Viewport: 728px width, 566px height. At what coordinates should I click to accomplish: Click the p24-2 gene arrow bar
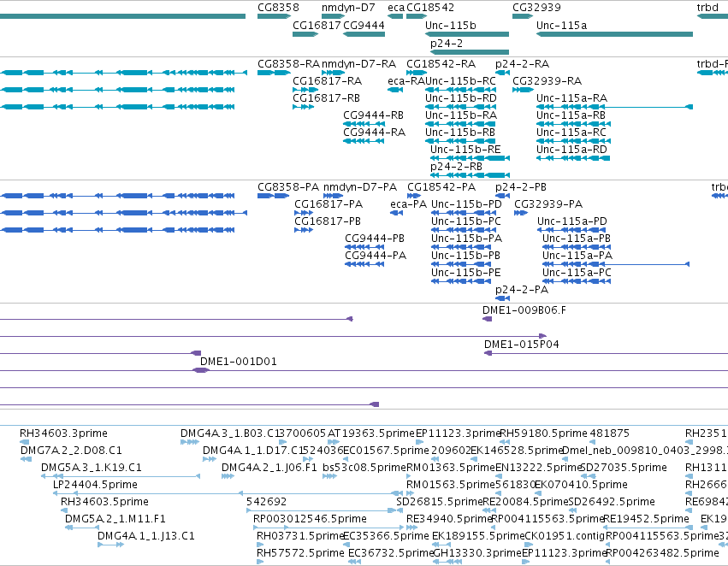tap(470, 52)
